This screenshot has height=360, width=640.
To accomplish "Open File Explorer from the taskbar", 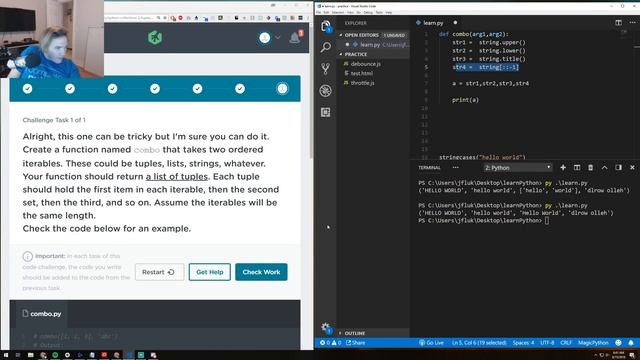I will pyautogui.click(x=31, y=355).
